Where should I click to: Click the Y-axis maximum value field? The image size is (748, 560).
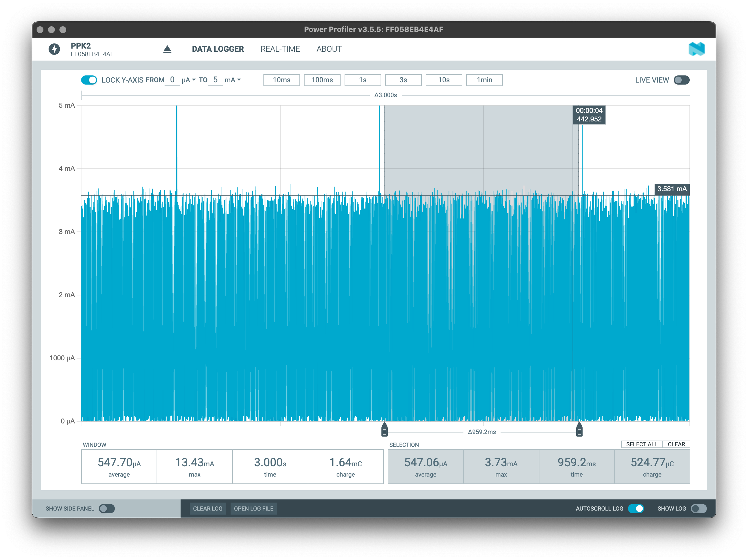215,80
